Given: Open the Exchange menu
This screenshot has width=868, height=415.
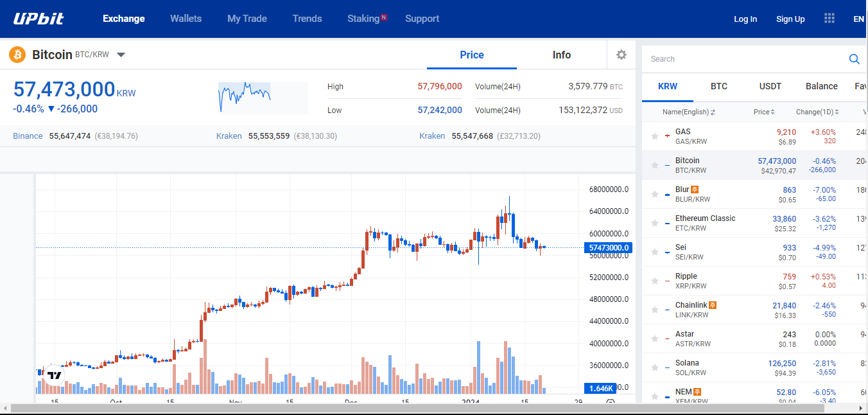Looking at the screenshot, I should click(x=124, y=19).
